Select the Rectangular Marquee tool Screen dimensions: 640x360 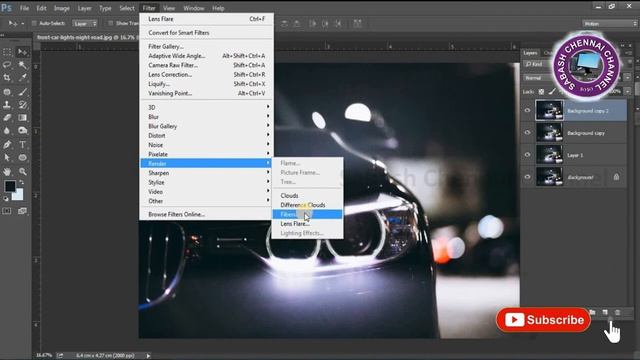coord(7,52)
